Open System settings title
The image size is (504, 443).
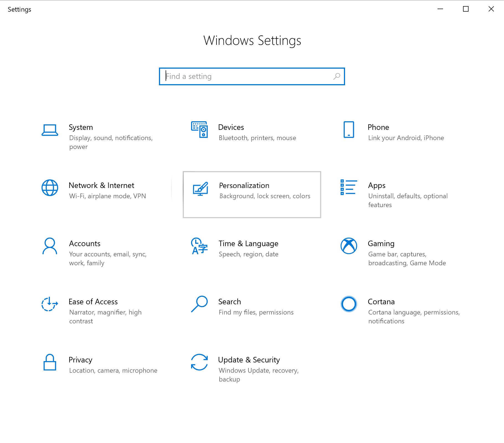[81, 127]
